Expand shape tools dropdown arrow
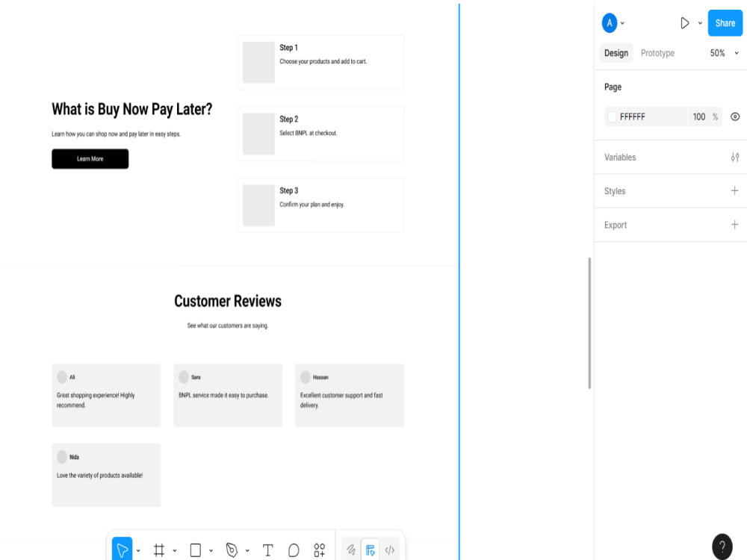The width and height of the screenshot is (747, 560). pos(211,550)
